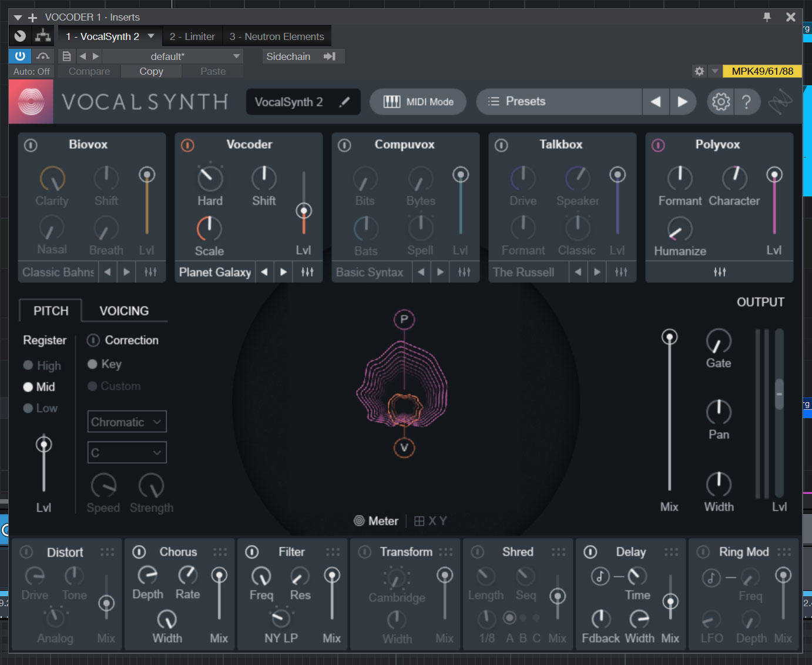Screen dimensions: 812x665
Task: Open Talkbox advanced settings sliders icon
Action: [621, 272]
